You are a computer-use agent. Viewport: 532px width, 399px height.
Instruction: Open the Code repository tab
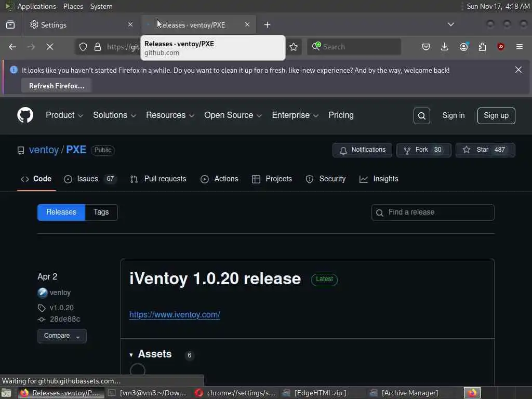(x=36, y=179)
